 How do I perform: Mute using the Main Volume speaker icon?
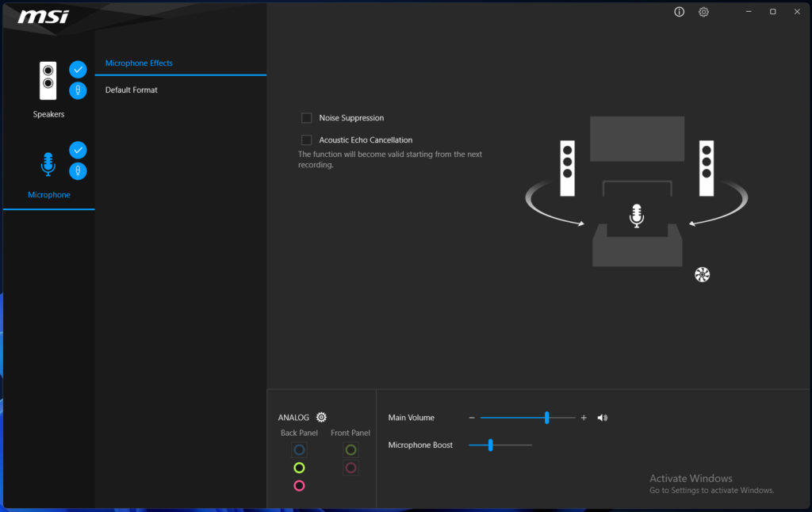point(603,418)
